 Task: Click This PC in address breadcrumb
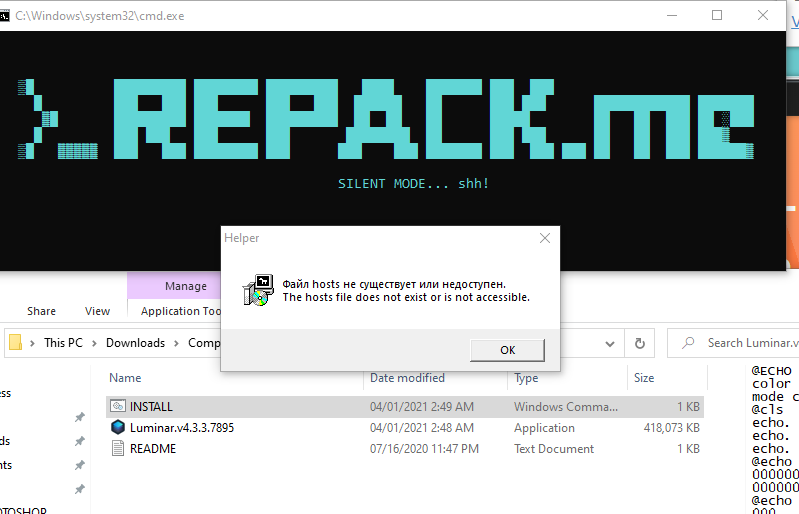pos(63,343)
